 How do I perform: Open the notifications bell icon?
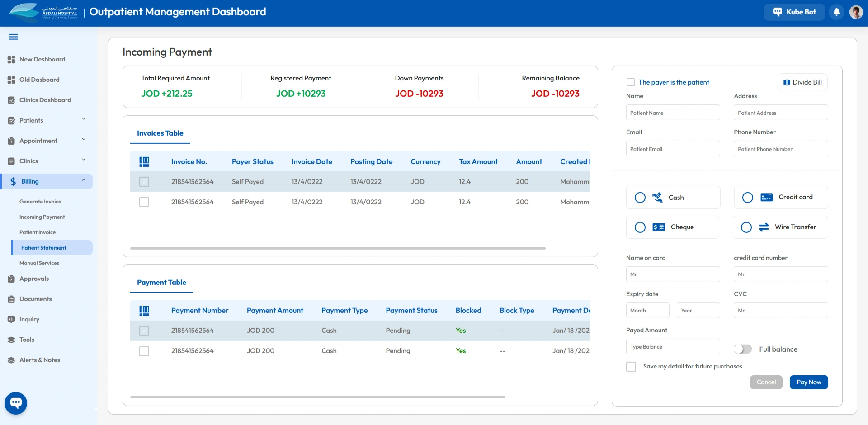(x=836, y=12)
